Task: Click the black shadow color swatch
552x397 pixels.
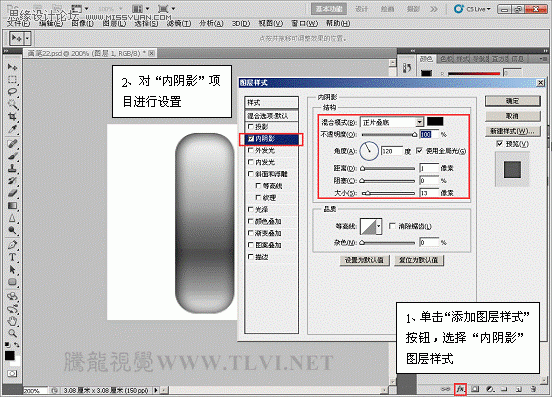Action: click(435, 122)
